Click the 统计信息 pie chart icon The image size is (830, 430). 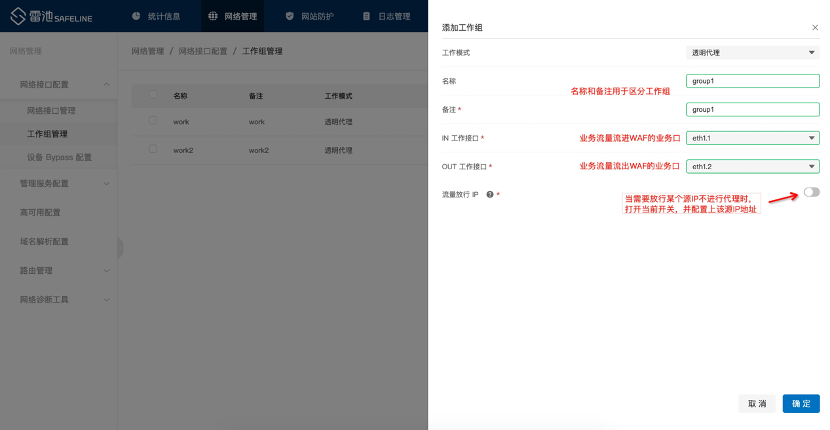coord(136,16)
